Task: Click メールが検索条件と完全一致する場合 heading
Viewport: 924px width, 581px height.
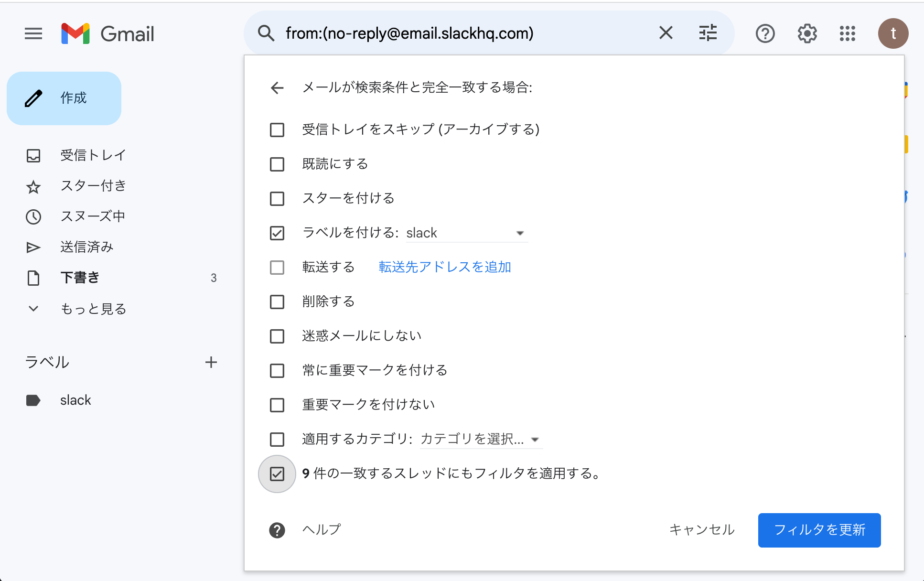Action: pyautogui.click(x=418, y=87)
